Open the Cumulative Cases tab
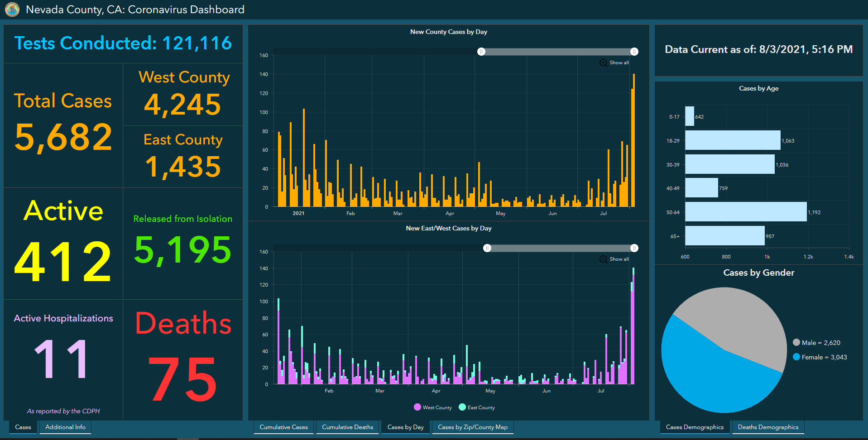Screen dimensions: 868x440 coord(283,427)
